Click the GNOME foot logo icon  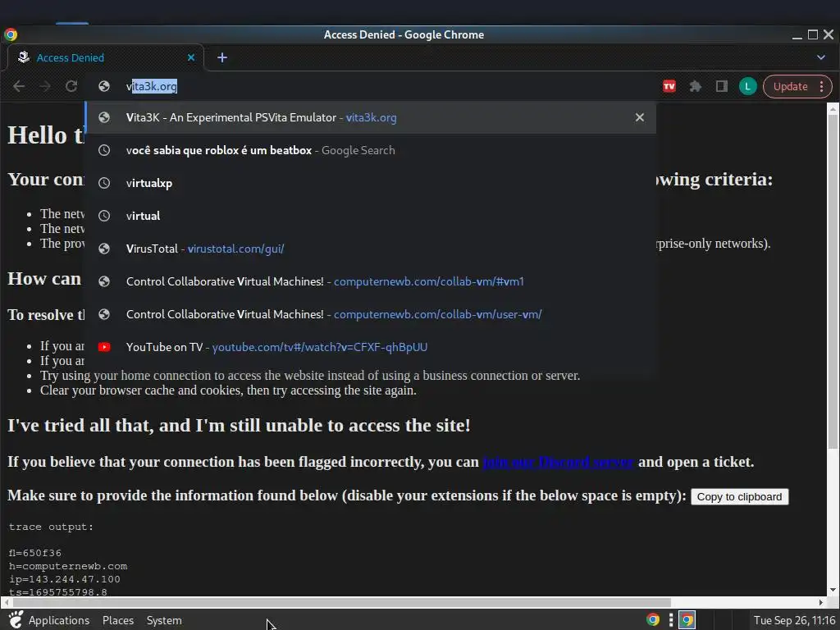(x=16, y=619)
